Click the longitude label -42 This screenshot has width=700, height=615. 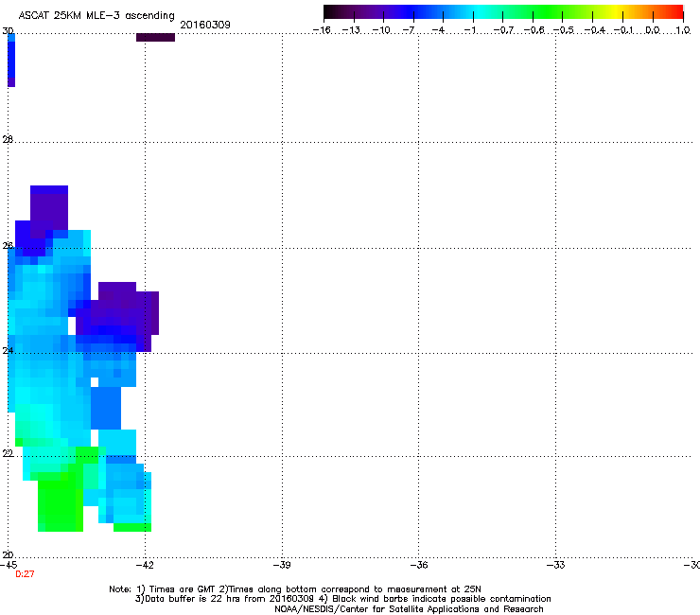[145, 565]
